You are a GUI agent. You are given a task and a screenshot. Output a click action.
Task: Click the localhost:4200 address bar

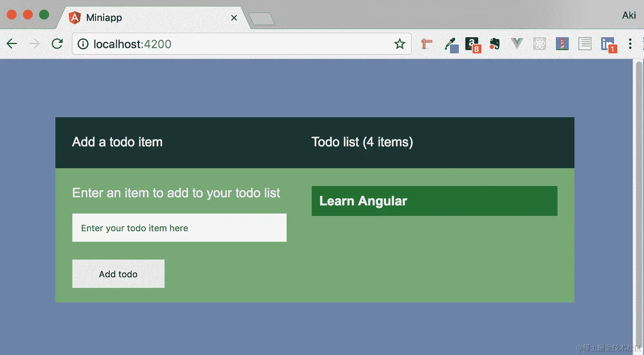[x=243, y=44]
